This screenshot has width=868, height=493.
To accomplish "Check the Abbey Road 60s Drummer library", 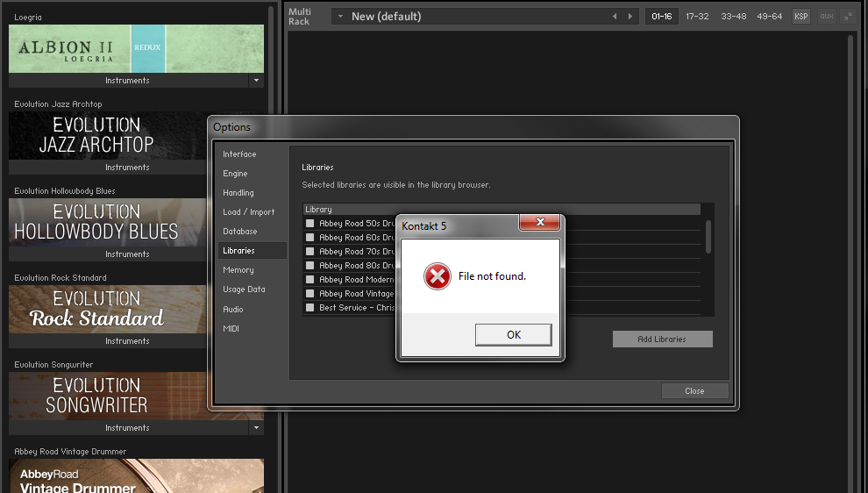I will click(310, 237).
